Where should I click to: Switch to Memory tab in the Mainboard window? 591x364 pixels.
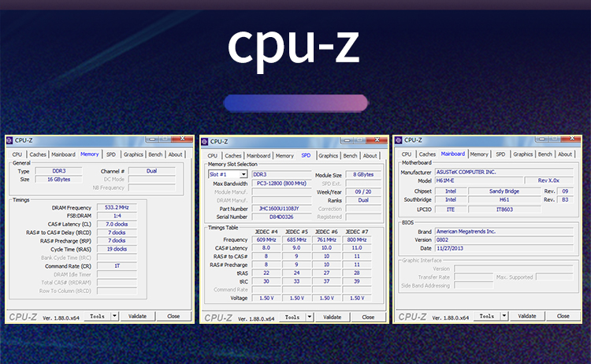(479, 154)
